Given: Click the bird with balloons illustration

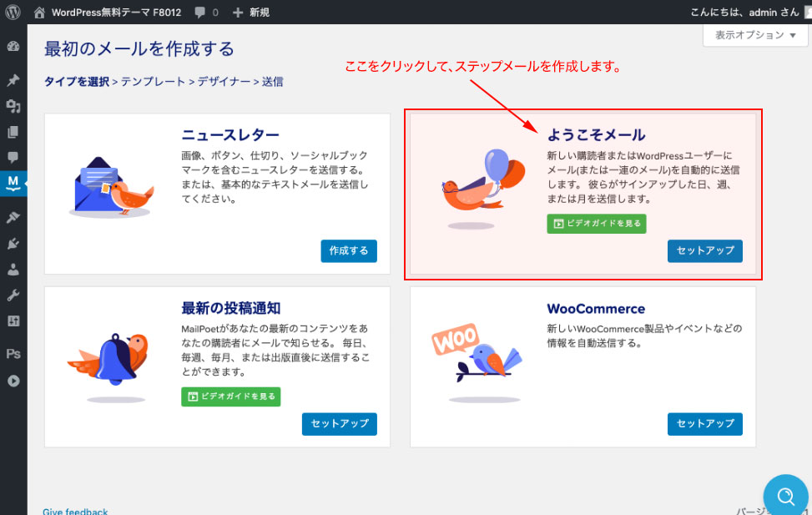Looking at the screenshot, I should click(x=482, y=189).
